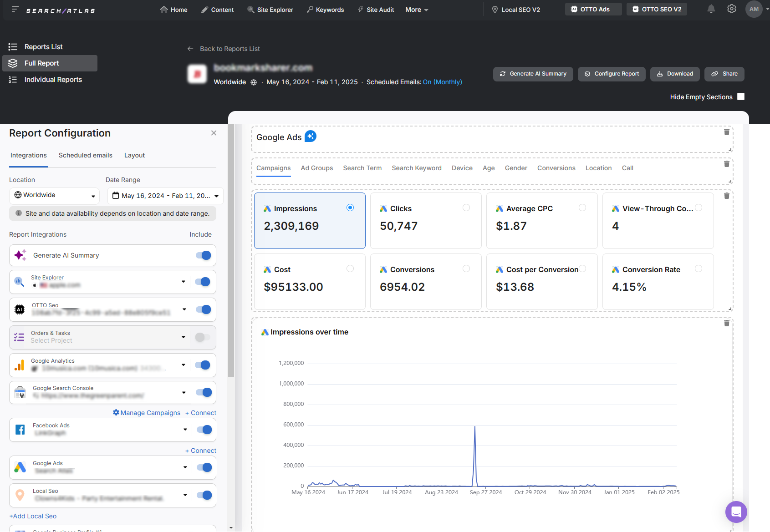Open the date range picker
The height and width of the screenshot is (532, 770).
click(165, 195)
